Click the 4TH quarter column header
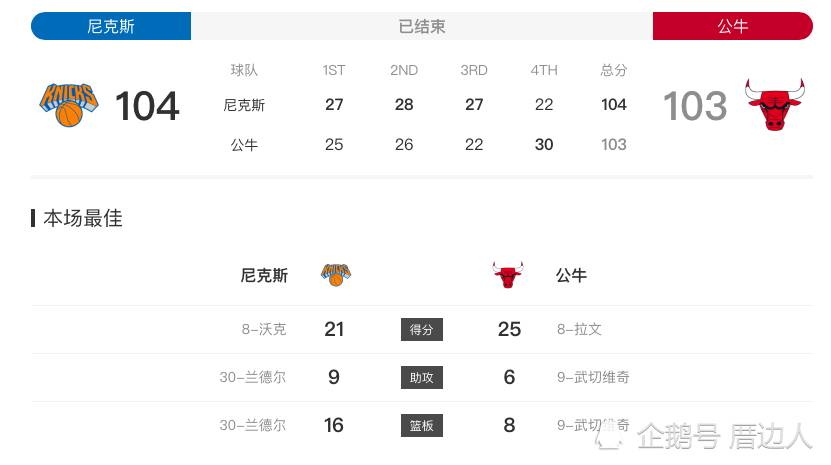 [544, 70]
